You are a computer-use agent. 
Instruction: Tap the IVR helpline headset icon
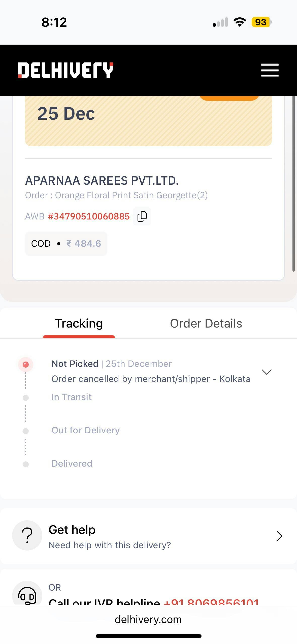point(27,595)
